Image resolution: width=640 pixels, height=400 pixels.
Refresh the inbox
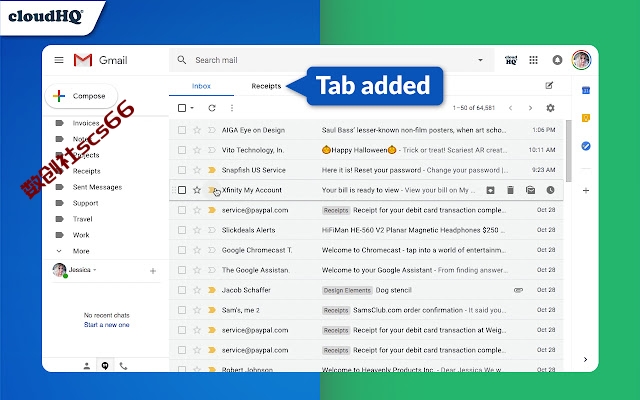tap(211, 108)
